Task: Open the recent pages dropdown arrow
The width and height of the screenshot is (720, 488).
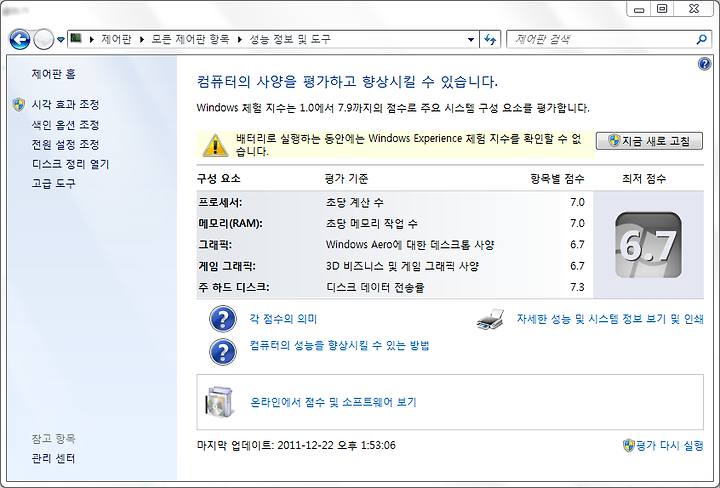Action: pyautogui.click(x=61, y=40)
